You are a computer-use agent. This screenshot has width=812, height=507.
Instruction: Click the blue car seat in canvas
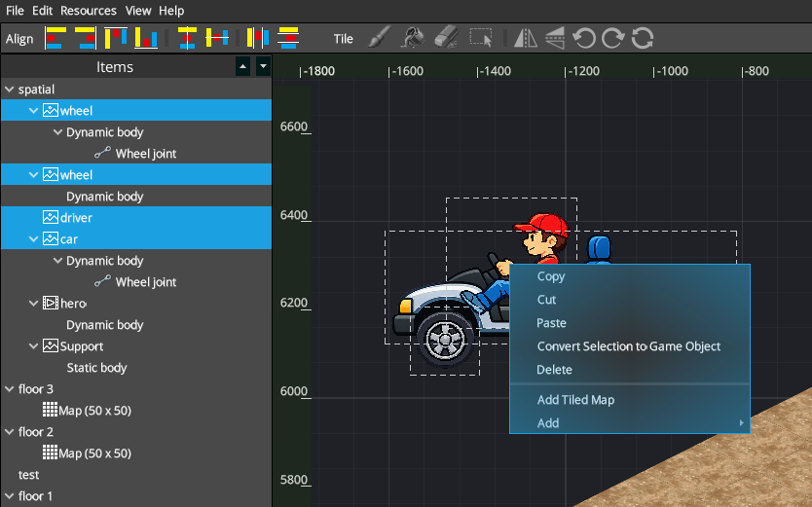600,249
